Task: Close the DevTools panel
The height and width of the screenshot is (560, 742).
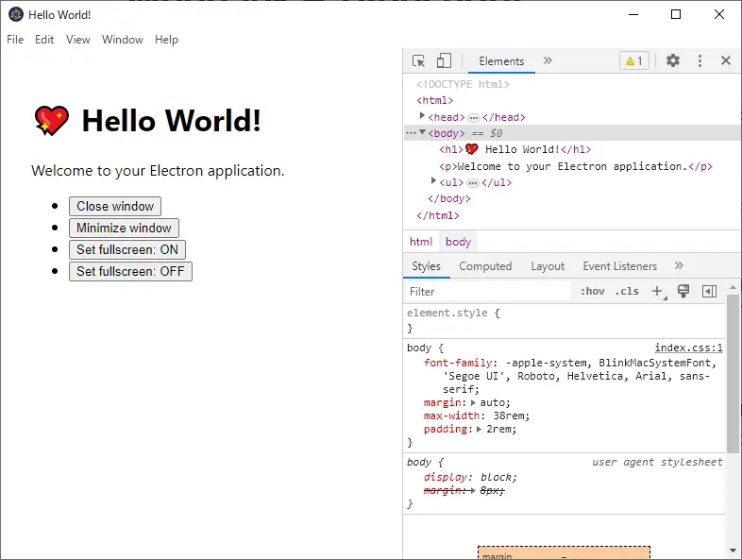Action: pos(726,60)
